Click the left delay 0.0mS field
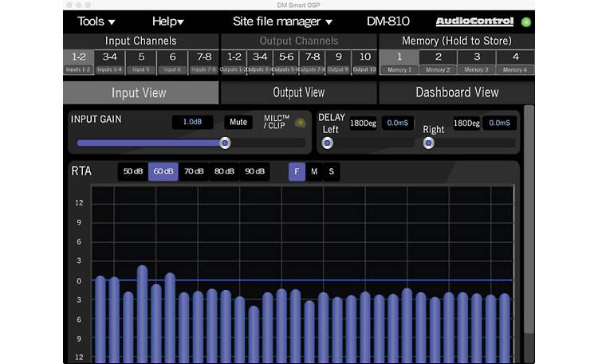This screenshot has width=598, height=364. click(x=397, y=123)
